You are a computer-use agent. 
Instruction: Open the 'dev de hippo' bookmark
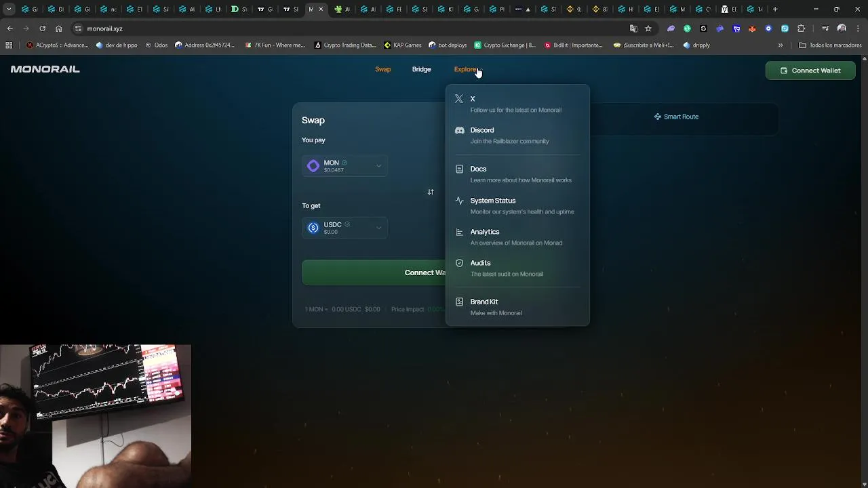[x=117, y=45]
